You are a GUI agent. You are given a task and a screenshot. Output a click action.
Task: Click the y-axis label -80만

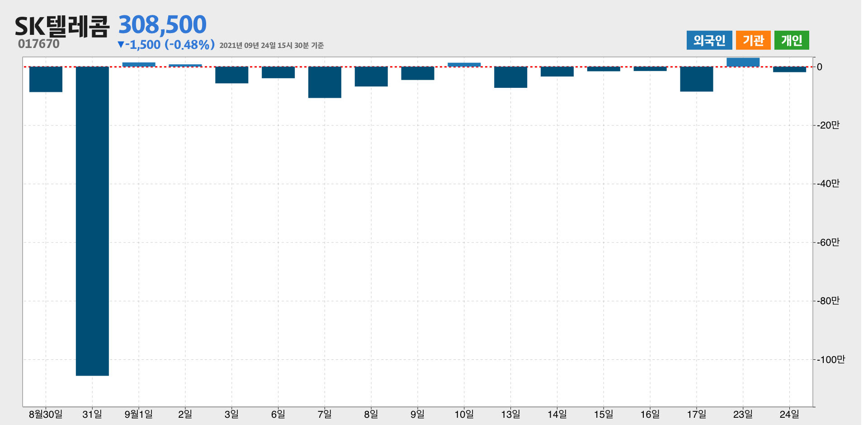(x=828, y=301)
